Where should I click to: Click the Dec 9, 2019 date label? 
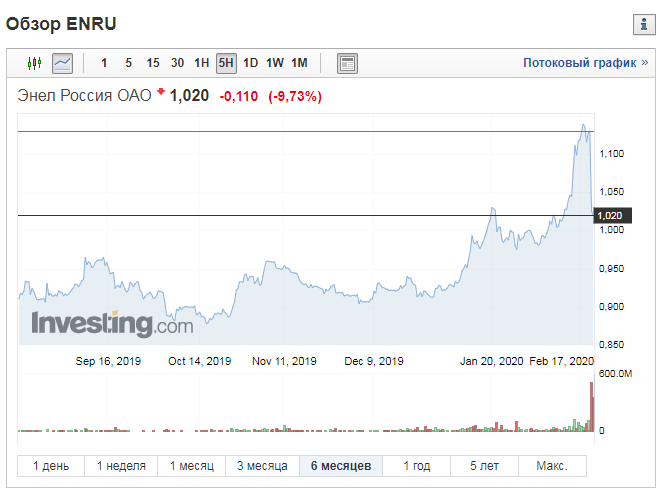click(374, 361)
